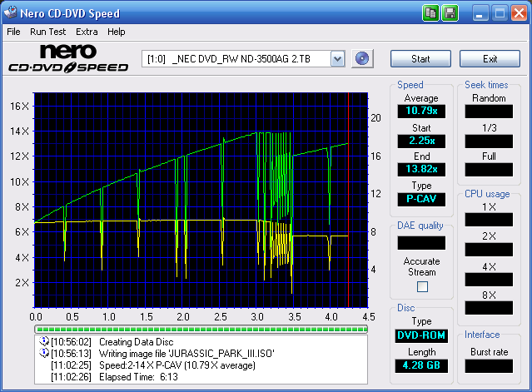The width and height of the screenshot is (532, 392).
Task: Click the Start speed value 2.25x
Action: (421, 141)
